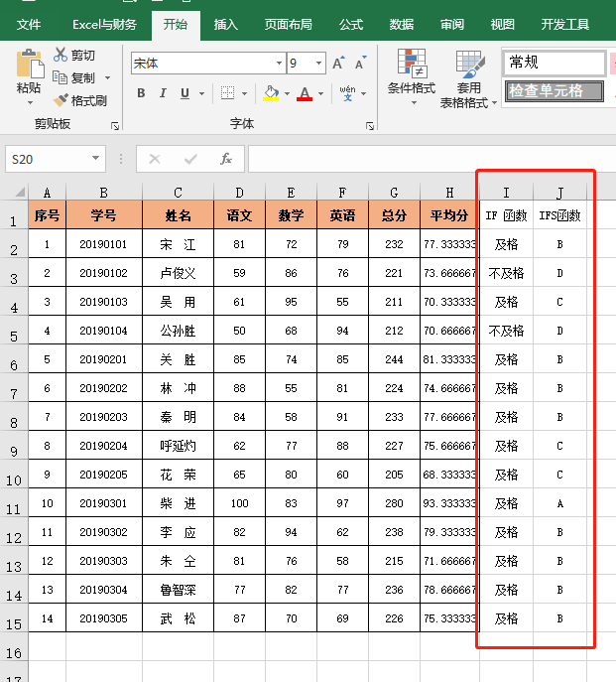
Task: Switch to the 审阅 (Review) tab
Action: pyautogui.click(x=451, y=25)
